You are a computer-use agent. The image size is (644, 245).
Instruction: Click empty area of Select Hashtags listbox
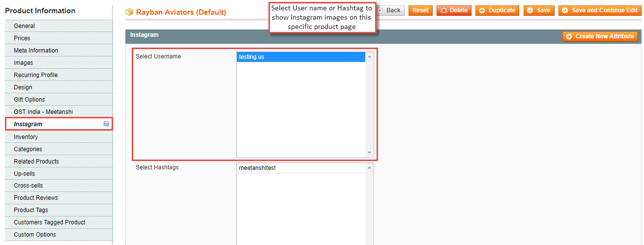301,209
